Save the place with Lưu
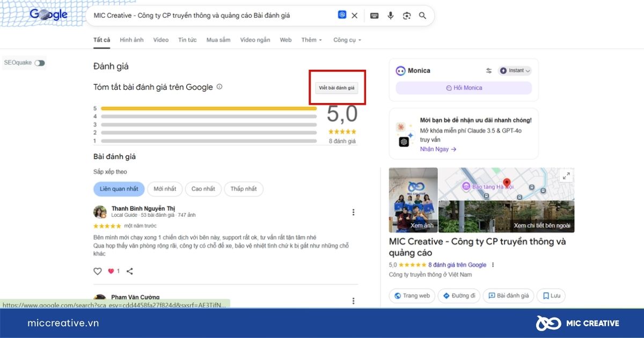 [551, 296]
